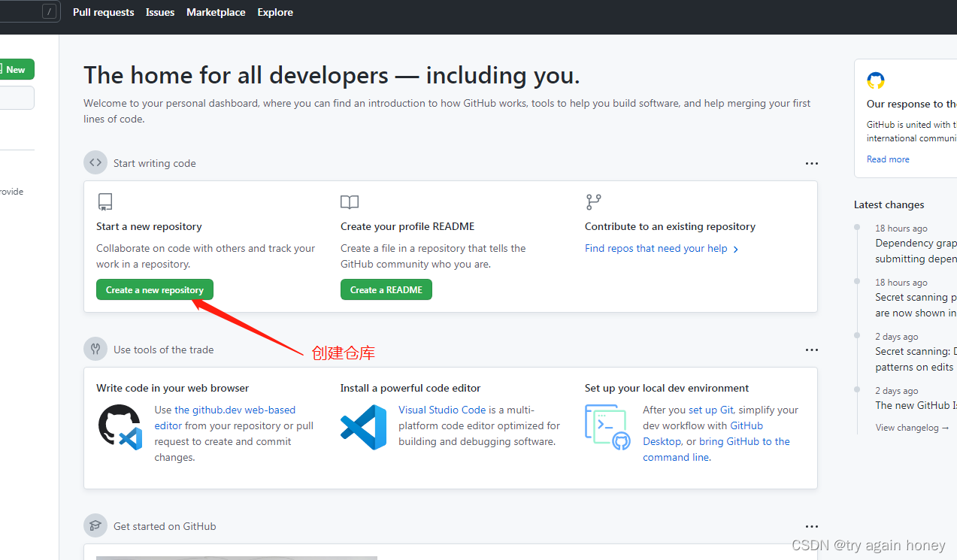
Task: Click the graduation cap icon beside Get started on GitHub
Action: pos(95,526)
